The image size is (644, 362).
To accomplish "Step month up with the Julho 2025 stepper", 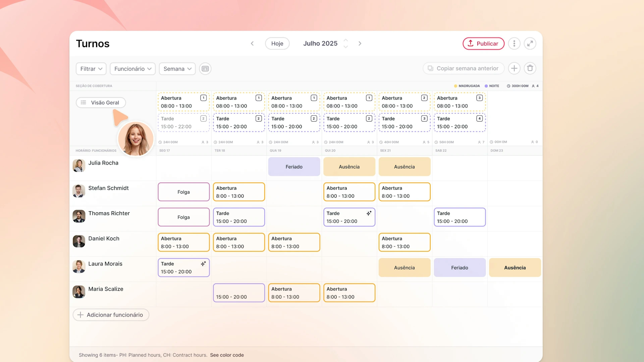I will [346, 40].
